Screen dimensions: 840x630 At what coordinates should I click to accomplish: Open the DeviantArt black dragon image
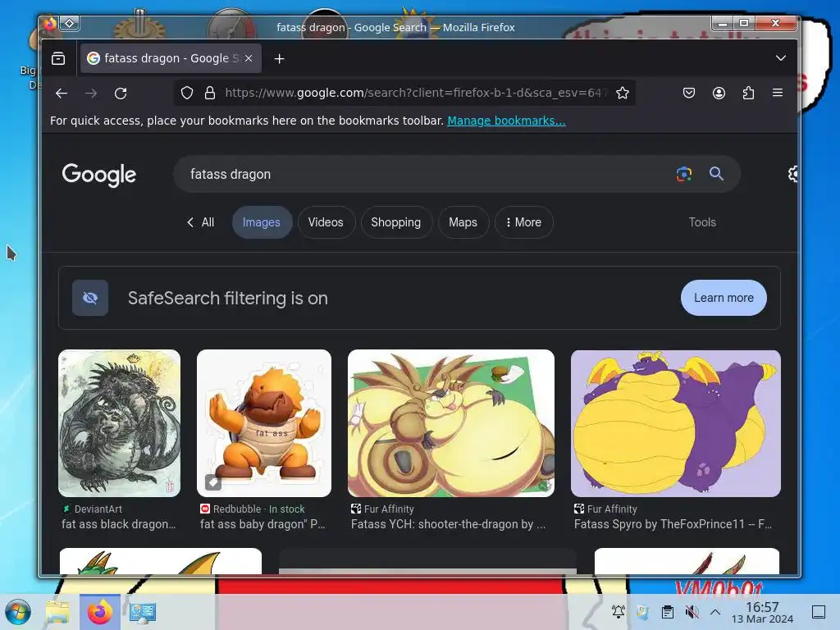(x=120, y=423)
